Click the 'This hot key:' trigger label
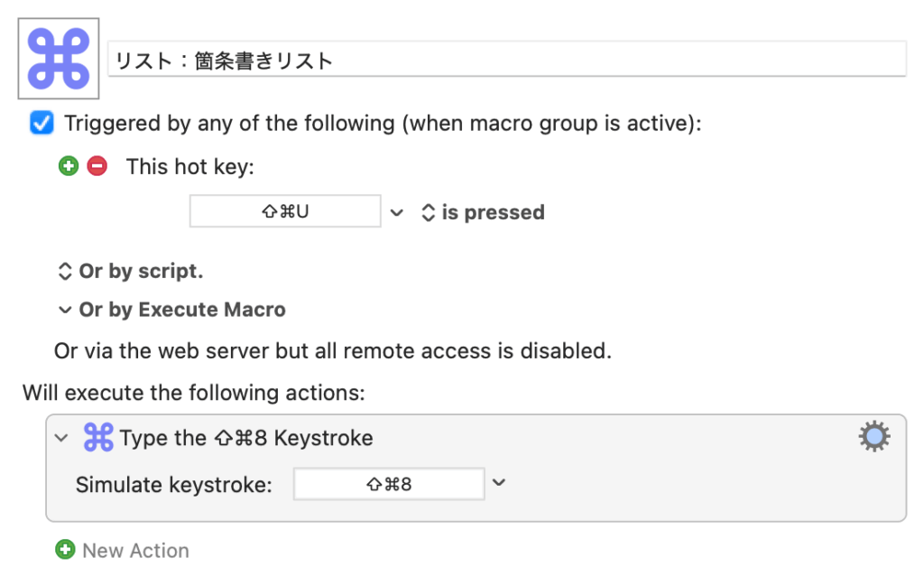924x576 pixels. [190, 167]
